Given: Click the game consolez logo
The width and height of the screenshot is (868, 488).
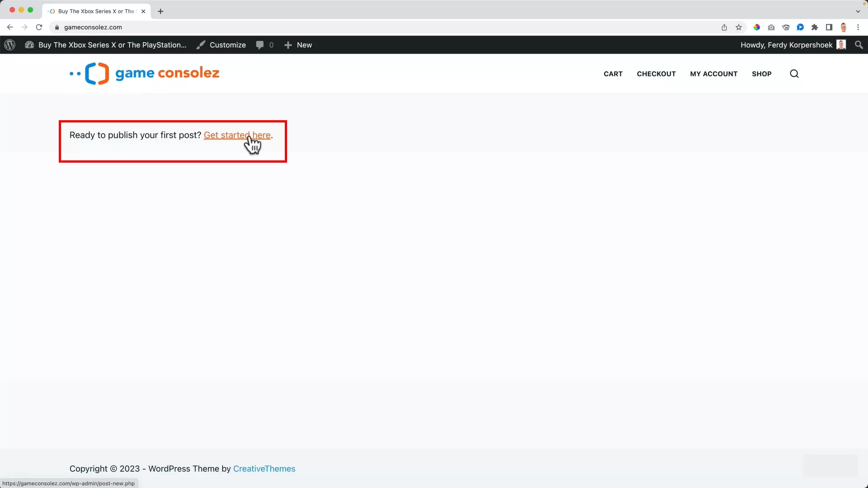Looking at the screenshot, I should click(x=144, y=73).
